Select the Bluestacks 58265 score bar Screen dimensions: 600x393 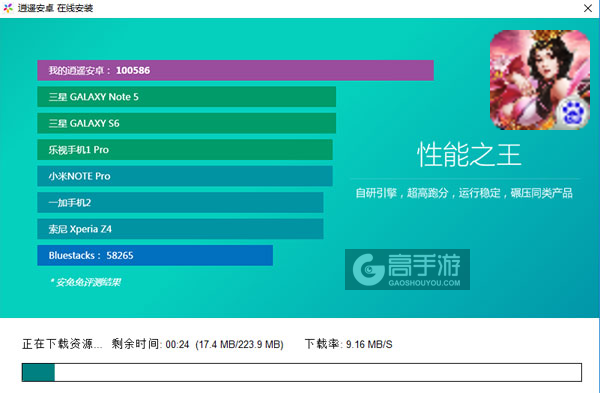(155, 255)
